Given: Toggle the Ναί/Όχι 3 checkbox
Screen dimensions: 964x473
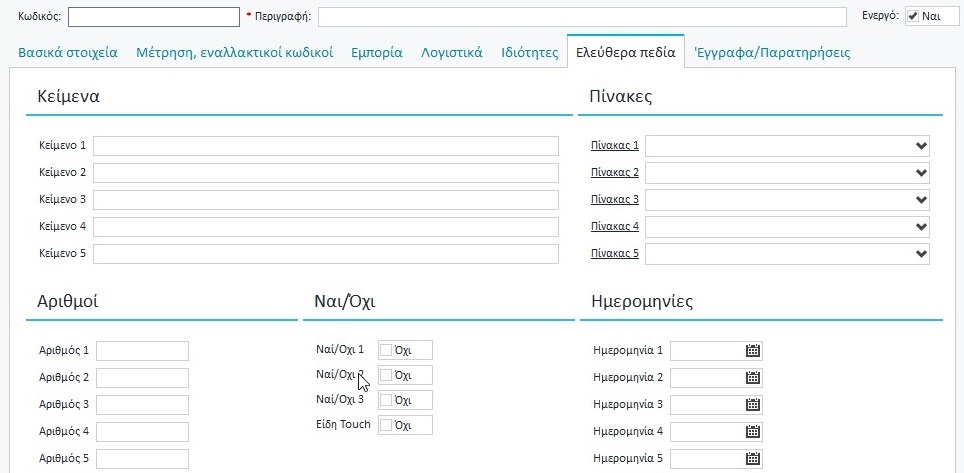Looking at the screenshot, I should (x=386, y=400).
